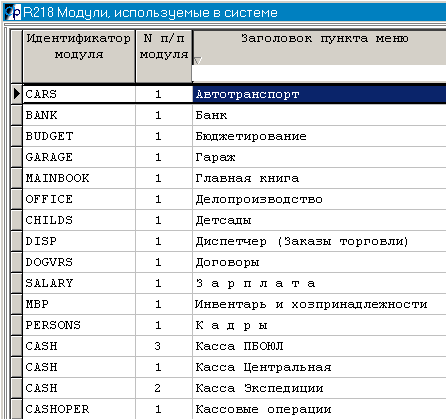The width and height of the screenshot is (446, 419).
Task: Select the 'Касса Центральная' cell
Action: click(319, 367)
